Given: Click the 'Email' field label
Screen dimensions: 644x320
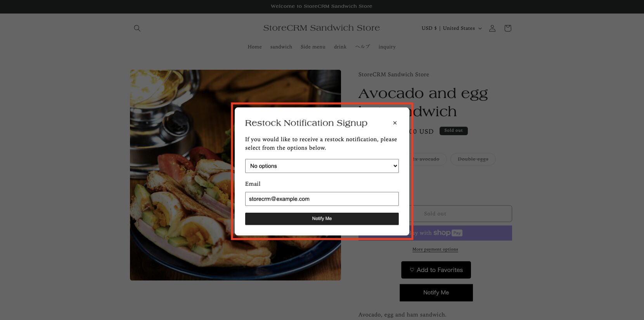Looking at the screenshot, I should coord(253,184).
